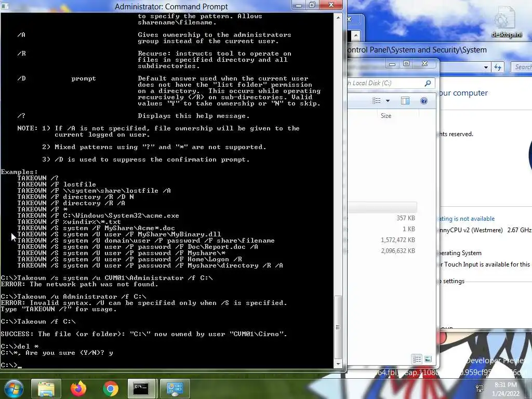
Task: Select the Command Prompt taskbar button
Action: [141, 389]
